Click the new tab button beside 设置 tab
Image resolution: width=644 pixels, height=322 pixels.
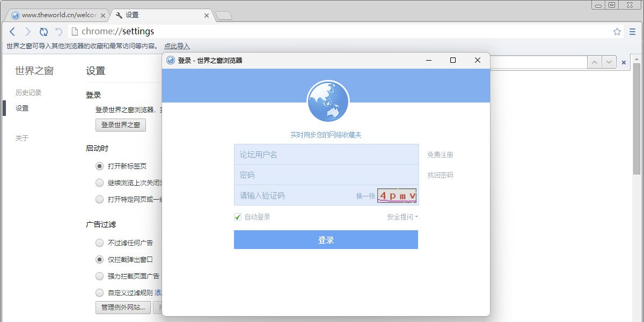click(224, 16)
